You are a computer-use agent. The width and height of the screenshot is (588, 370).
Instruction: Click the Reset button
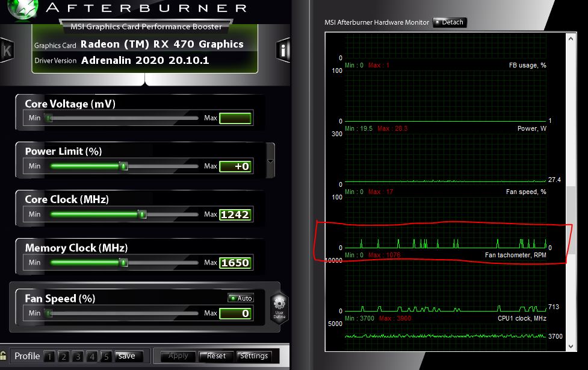(x=215, y=356)
